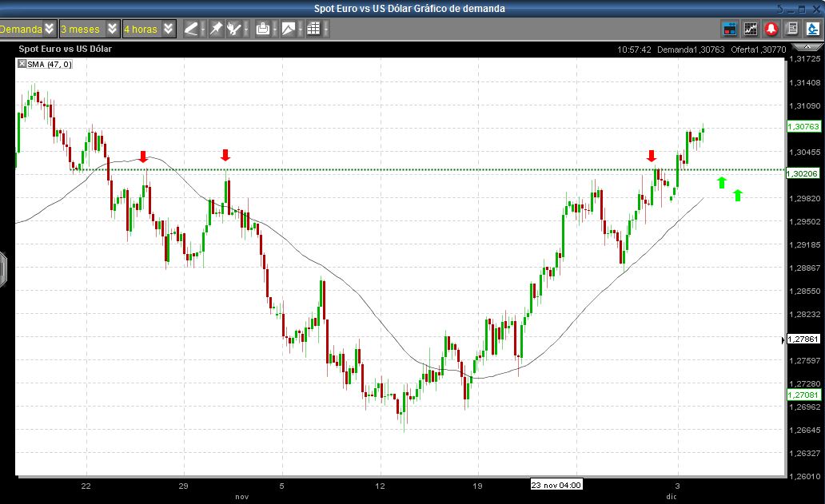Minimize the chart window
The width and height of the screenshot is (825, 504).
(x=791, y=10)
